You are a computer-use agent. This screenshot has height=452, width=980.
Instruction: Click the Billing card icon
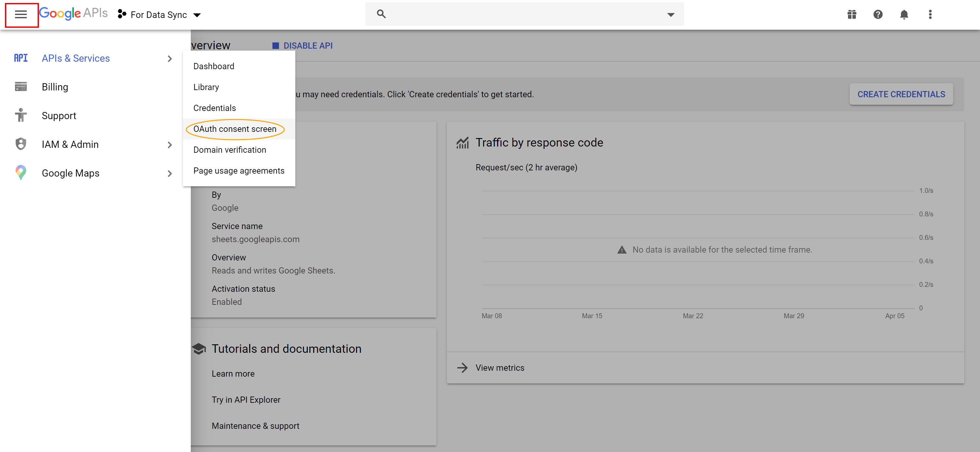[21, 87]
